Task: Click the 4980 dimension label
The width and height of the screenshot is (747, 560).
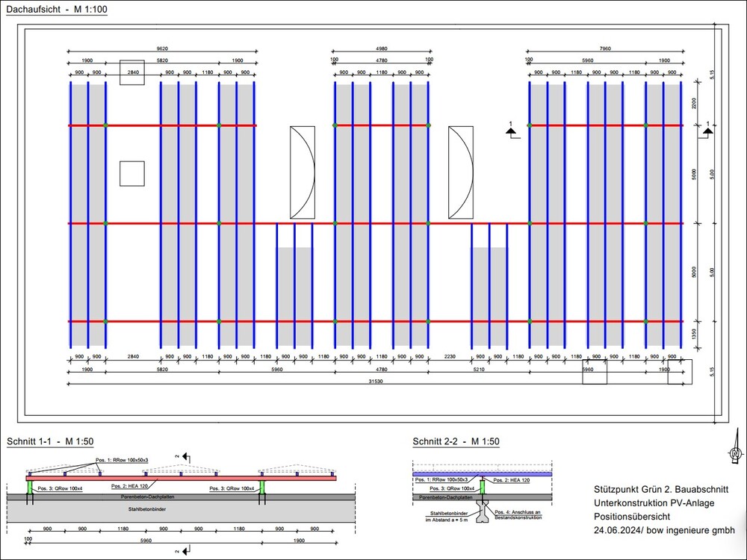Action: (382, 49)
